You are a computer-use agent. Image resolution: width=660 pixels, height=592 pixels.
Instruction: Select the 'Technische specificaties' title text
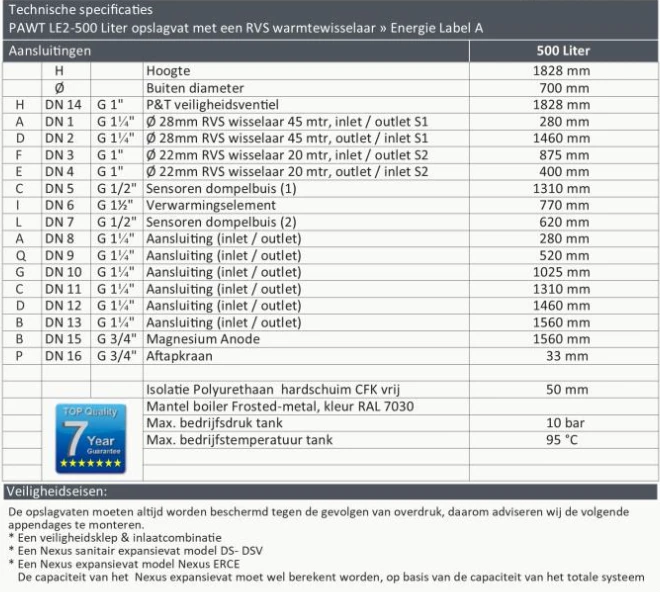pos(80,9)
